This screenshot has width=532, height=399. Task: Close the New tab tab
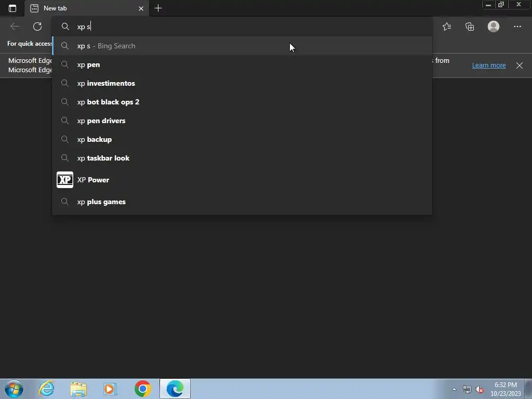point(141,8)
